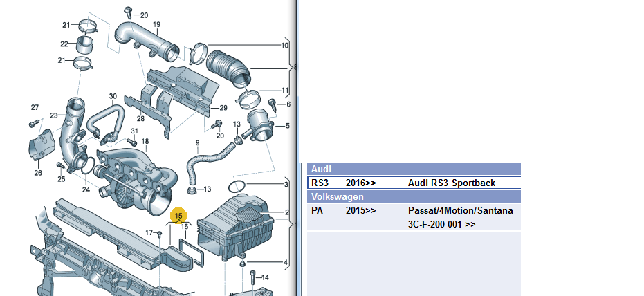
Task: Click part number 29 callout
Action: tap(223, 107)
